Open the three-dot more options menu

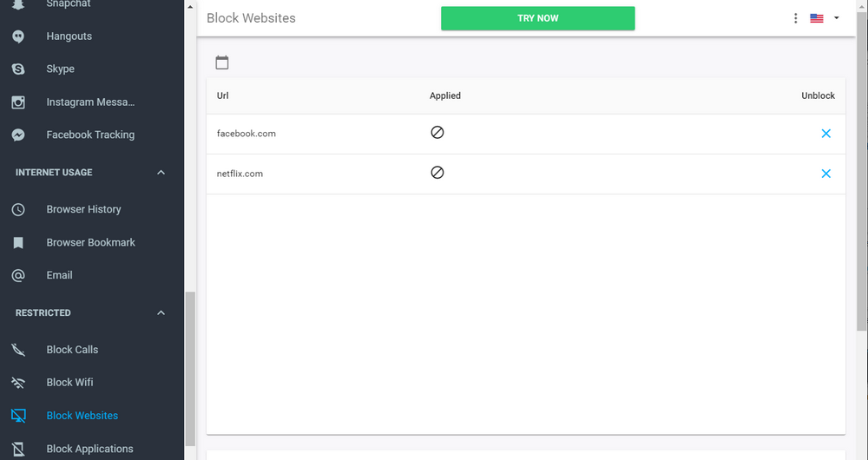[x=795, y=18]
